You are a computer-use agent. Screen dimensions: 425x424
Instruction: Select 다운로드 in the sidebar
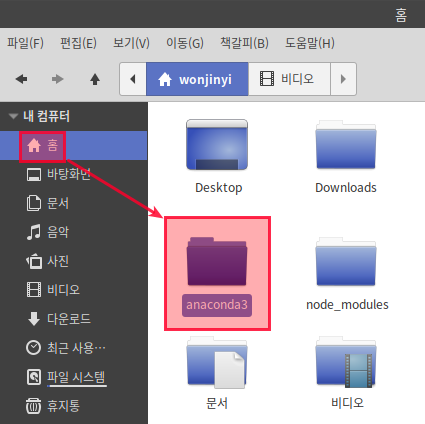click(x=73, y=319)
